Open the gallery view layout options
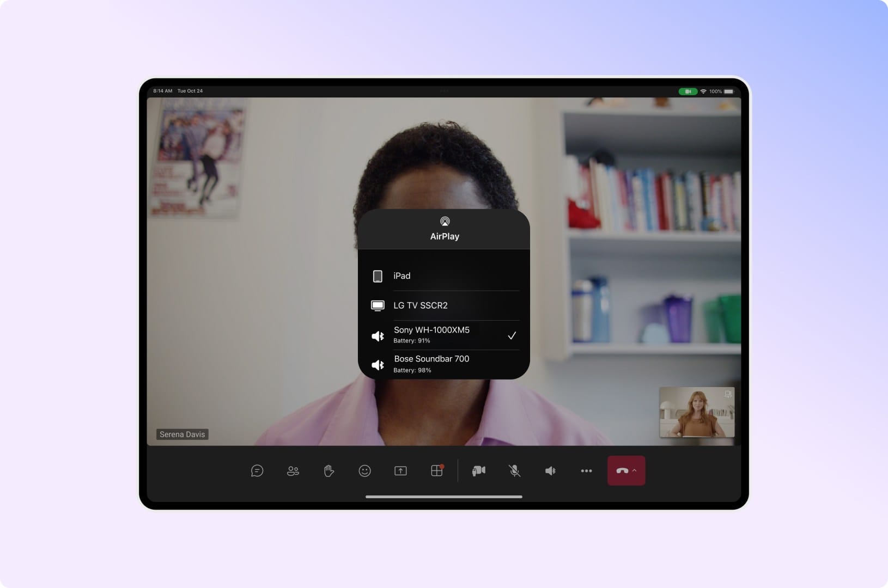Screen dimensions: 888x588 coord(437,470)
